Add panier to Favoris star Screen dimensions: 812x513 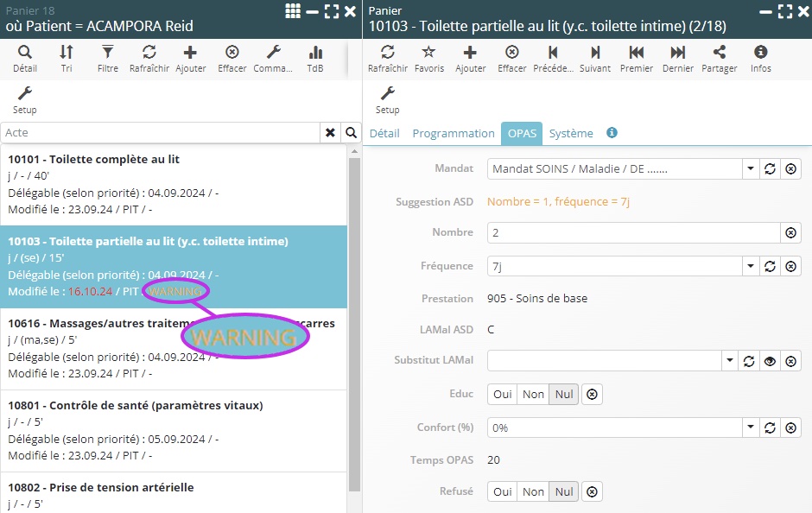tap(428, 58)
